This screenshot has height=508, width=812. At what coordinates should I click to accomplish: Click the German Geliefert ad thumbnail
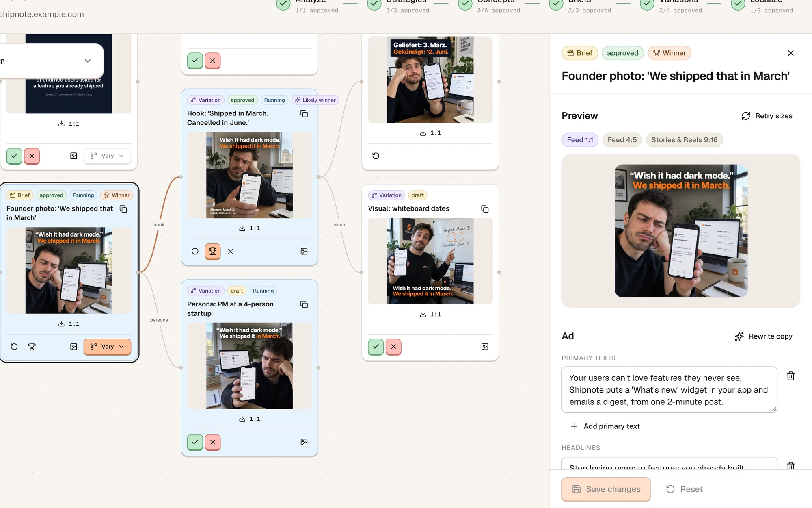(430, 80)
